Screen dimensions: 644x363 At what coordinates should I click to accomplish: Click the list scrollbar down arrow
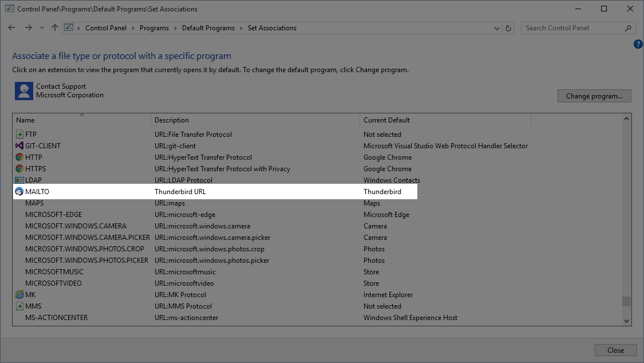pyautogui.click(x=626, y=321)
